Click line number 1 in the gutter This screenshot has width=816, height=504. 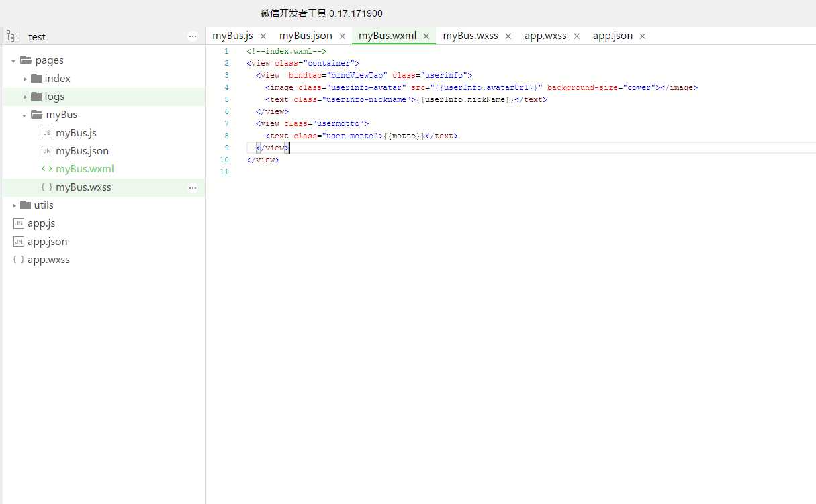click(226, 52)
